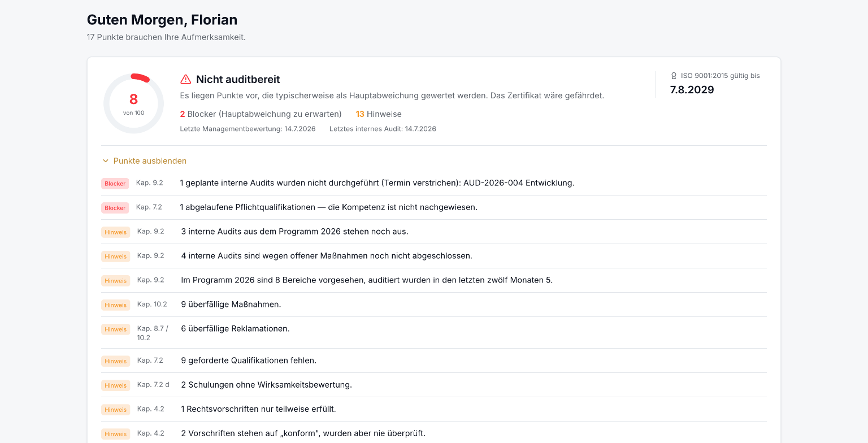Click the "13 Hinweise" summary count
This screenshot has width=868, height=443.
coord(379,114)
